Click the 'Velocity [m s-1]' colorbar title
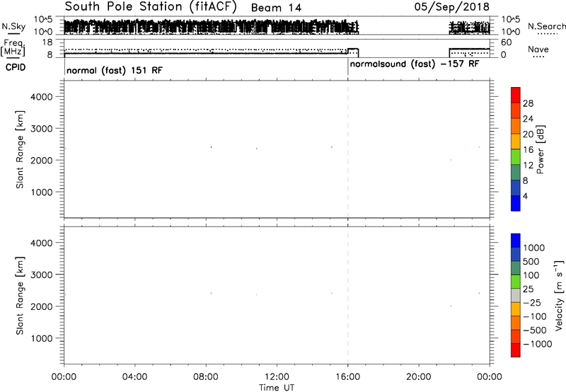The image size is (566, 392). coord(559,295)
